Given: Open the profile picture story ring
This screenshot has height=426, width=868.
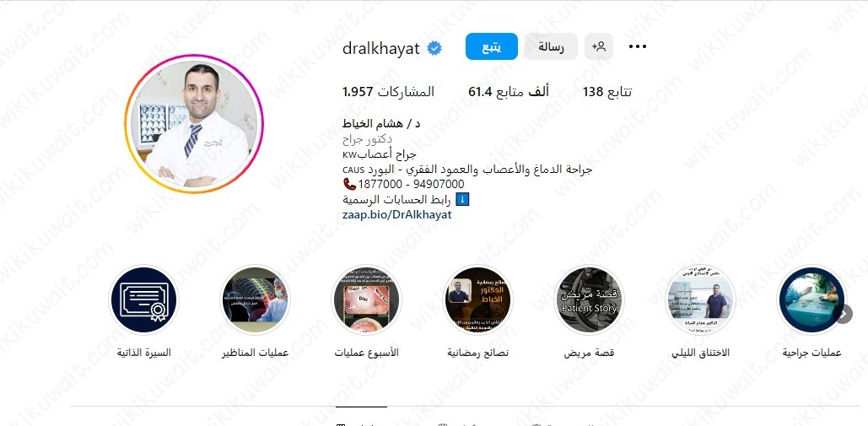Looking at the screenshot, I should point(194,123).
